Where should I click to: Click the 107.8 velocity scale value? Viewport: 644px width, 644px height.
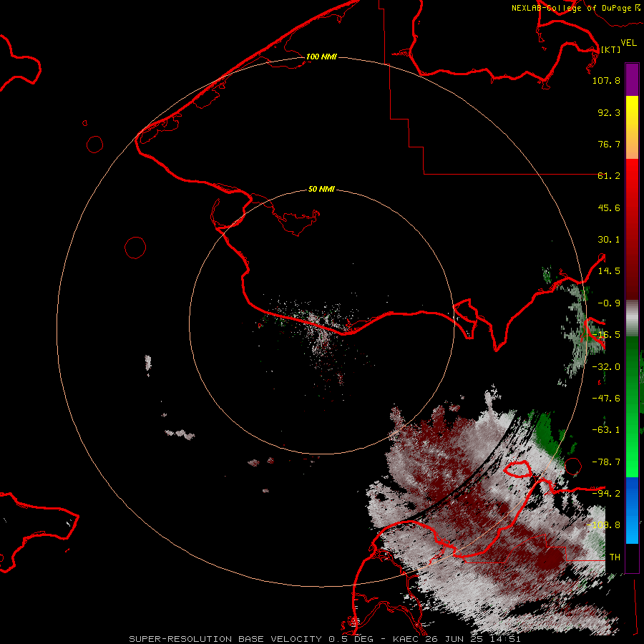pyautogui.click(x=606, y=80)
